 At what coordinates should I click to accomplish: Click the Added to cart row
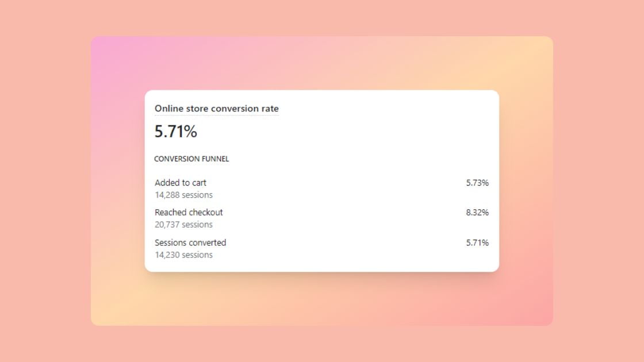[x=321, y=188]
